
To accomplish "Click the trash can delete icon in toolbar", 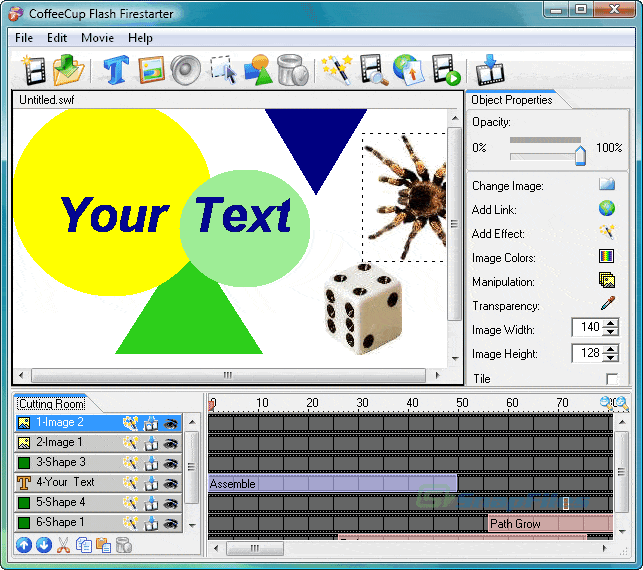I will click(x=291, y=70).
